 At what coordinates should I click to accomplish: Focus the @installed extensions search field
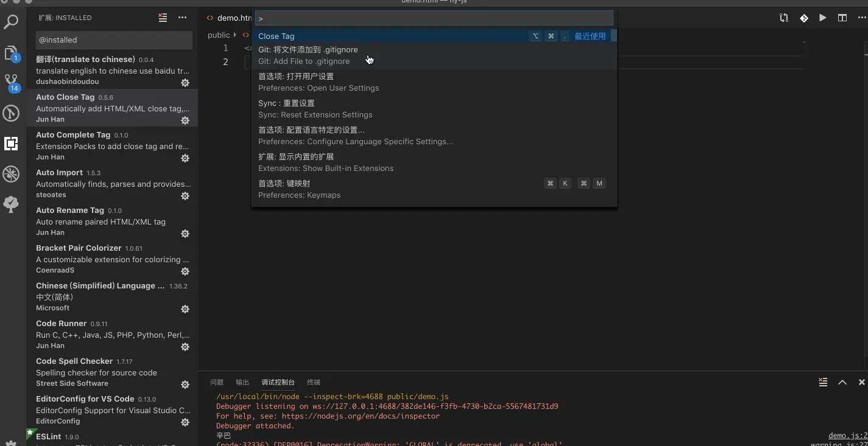[114, 40]
